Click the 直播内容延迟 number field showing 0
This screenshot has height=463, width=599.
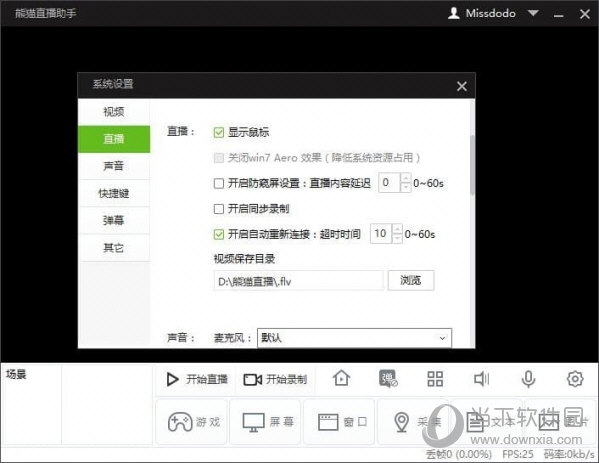point(389,183)
